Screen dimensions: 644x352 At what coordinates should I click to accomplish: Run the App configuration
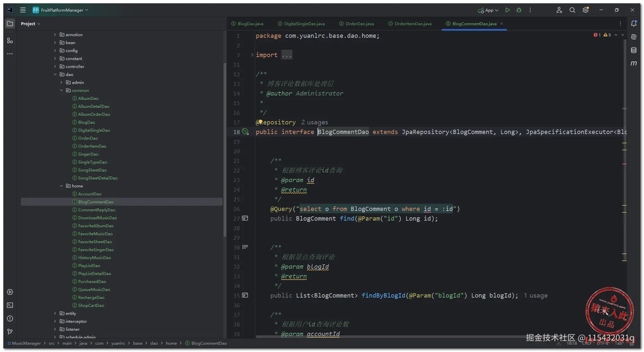click(508, 10)
